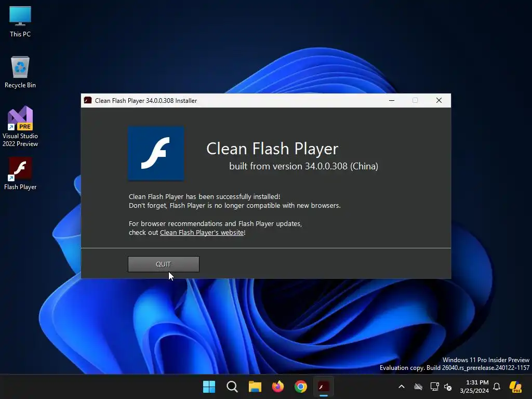532x399 pixels.
Task: Click the muted volume tray icon
Action: [448, 387]
